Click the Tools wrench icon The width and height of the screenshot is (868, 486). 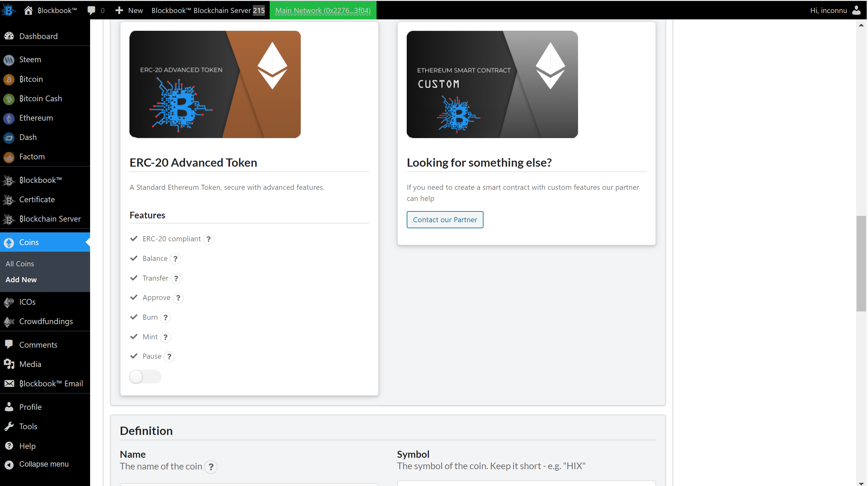(x=9, y=427)
